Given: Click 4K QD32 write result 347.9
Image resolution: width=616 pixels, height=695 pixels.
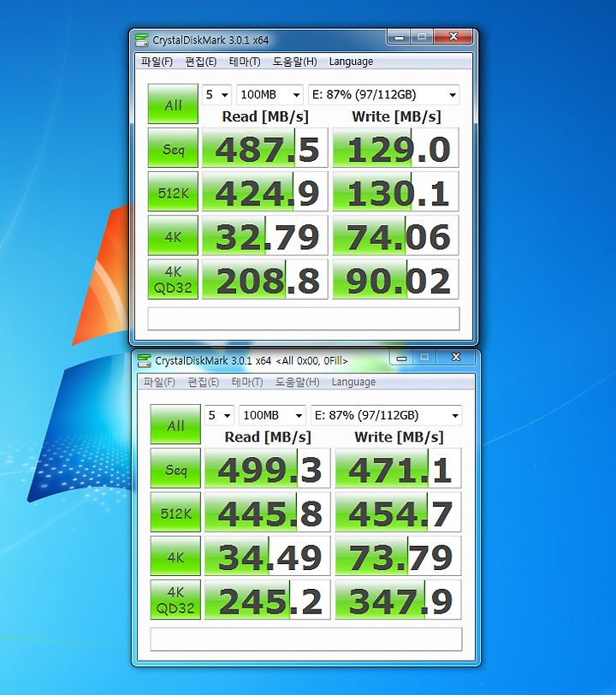Looking at the screenshot, I should [x=399, y=600].
